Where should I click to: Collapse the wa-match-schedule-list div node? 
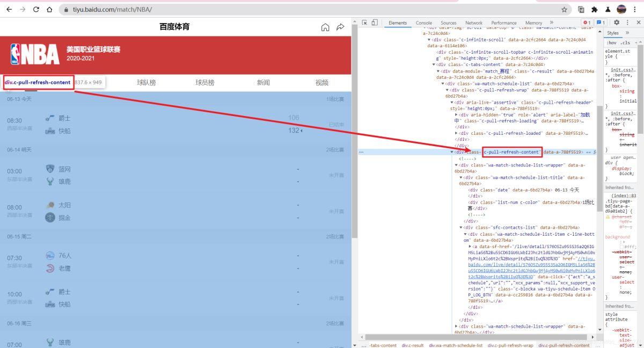click(x=443, y=84)
